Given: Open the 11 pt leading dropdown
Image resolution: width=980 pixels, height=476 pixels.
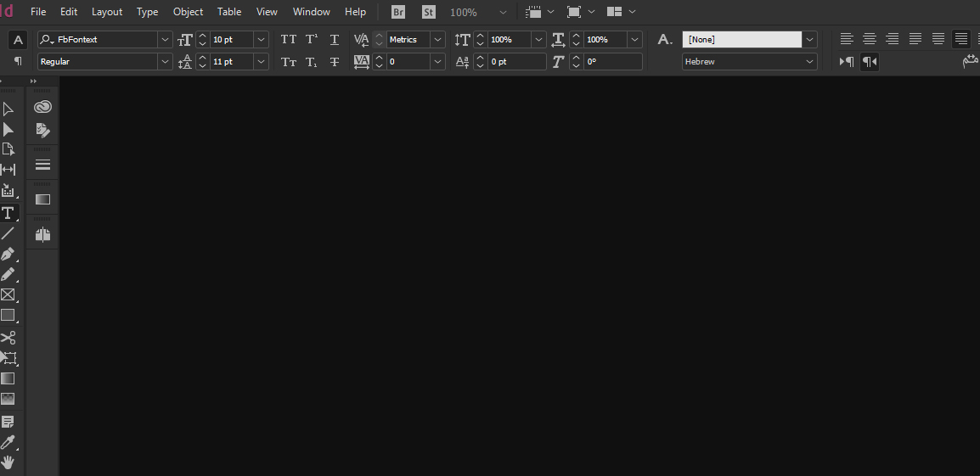Looking at the screenshot, I should tap(262, 62).
